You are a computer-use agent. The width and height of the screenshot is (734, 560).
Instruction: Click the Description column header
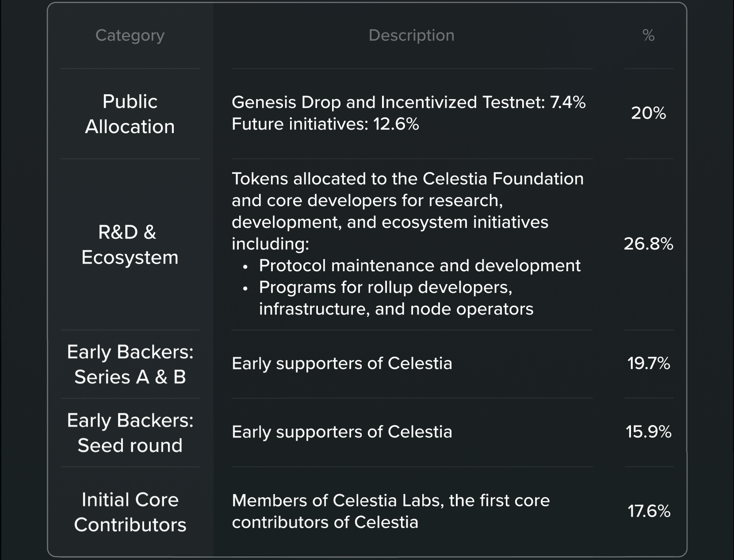click(x=411, y=35)
